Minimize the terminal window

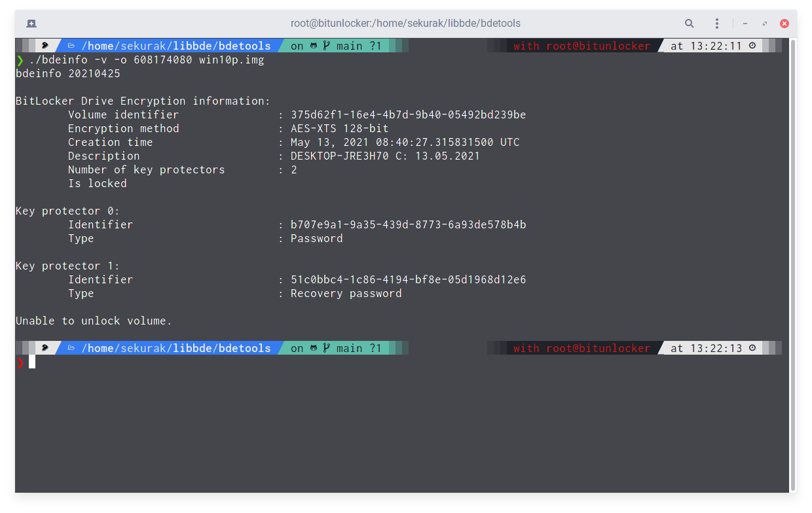tap(745, 24)
